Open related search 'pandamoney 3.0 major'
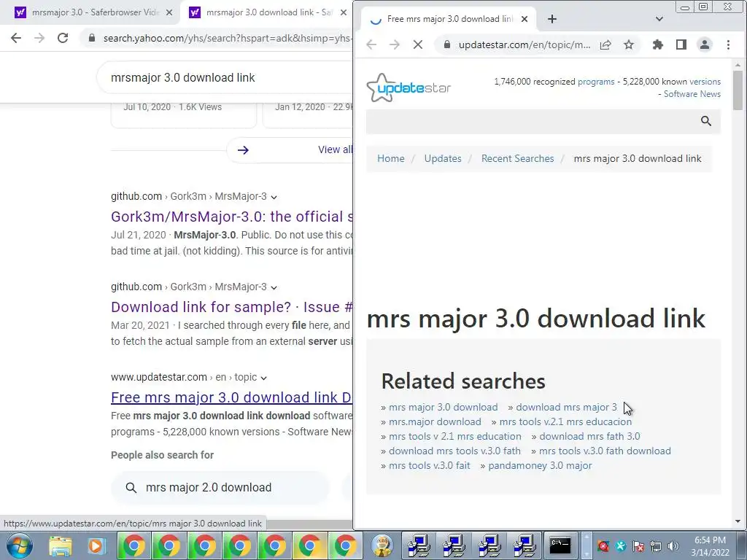Viewport: 747px width, 560px height. (x=540, y=466)
